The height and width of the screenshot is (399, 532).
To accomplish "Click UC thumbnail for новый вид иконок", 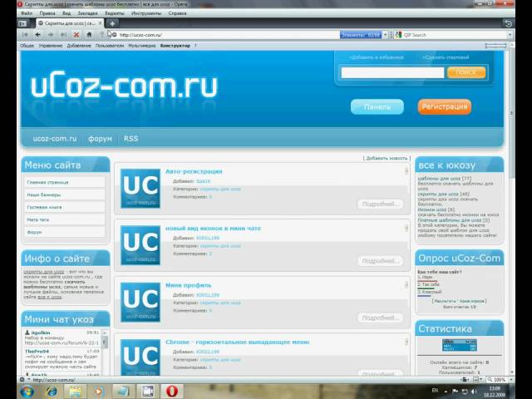I will 140,245.
